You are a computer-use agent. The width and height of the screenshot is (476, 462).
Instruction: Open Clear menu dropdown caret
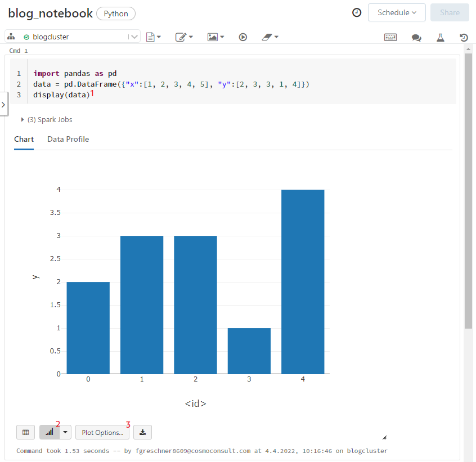pyautogui.click(x=276, y=37)
